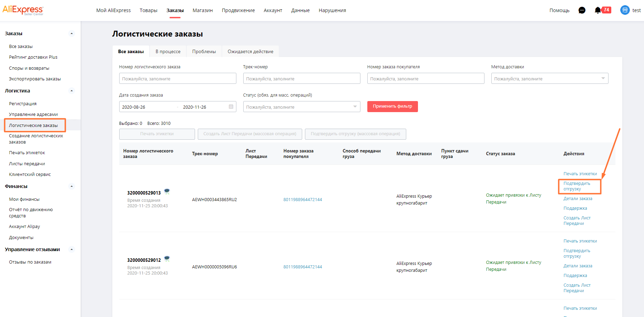This screenshot has height=317, width=644.
Task: Open buyer order link in row 3200000529012
Action: tap(303, 267)
